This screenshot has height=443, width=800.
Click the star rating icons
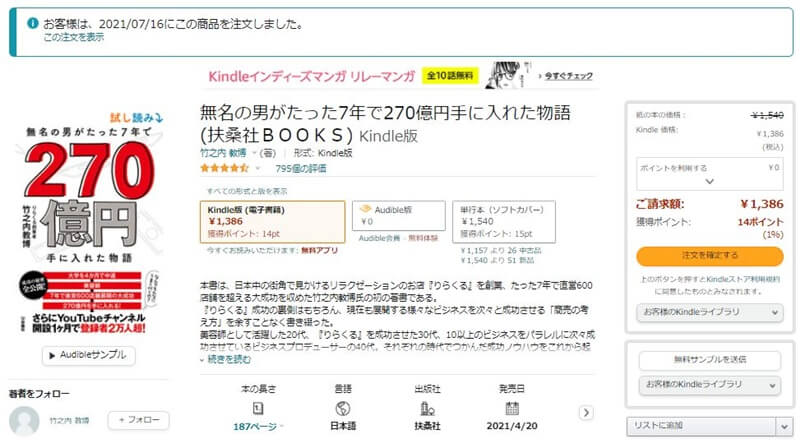pyautogui.click(x=224, y=168)
